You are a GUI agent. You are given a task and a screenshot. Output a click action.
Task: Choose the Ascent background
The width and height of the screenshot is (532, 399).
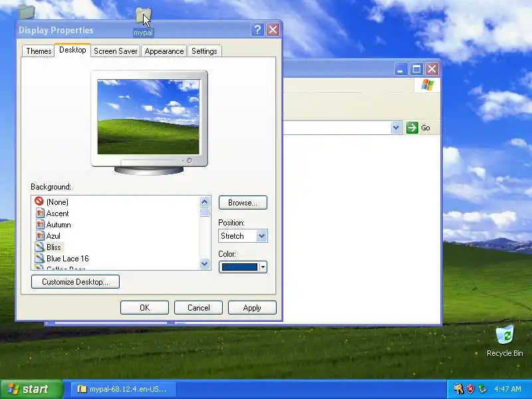[x=57, y=213]
